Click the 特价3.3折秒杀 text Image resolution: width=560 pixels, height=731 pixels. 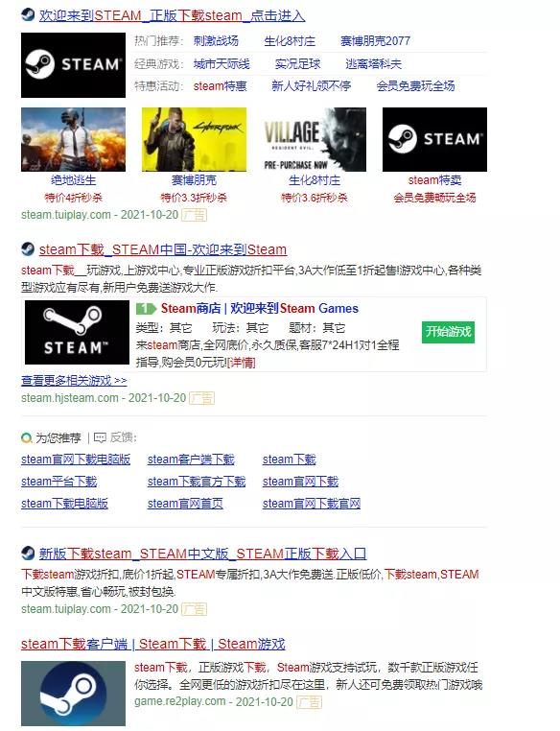194,198
